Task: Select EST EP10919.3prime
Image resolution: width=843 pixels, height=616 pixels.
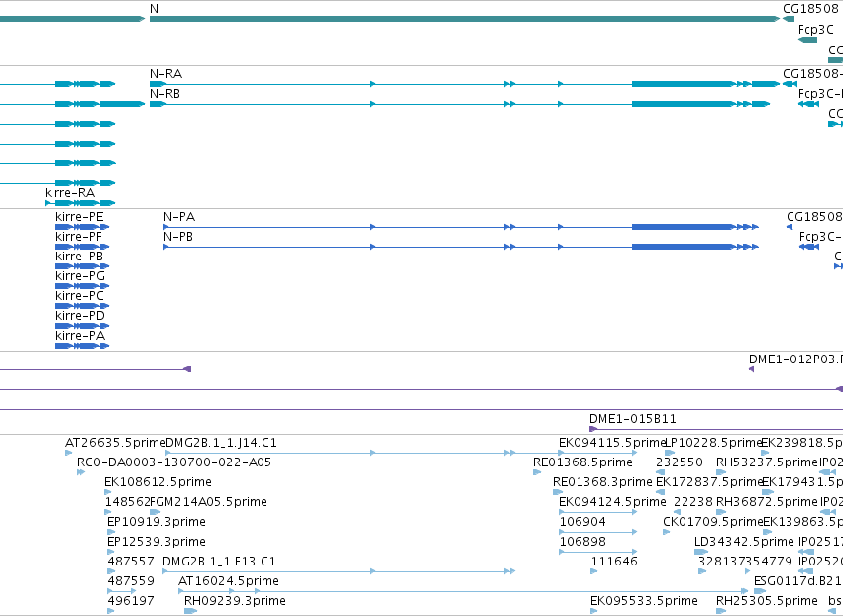Action: point(156,521)
